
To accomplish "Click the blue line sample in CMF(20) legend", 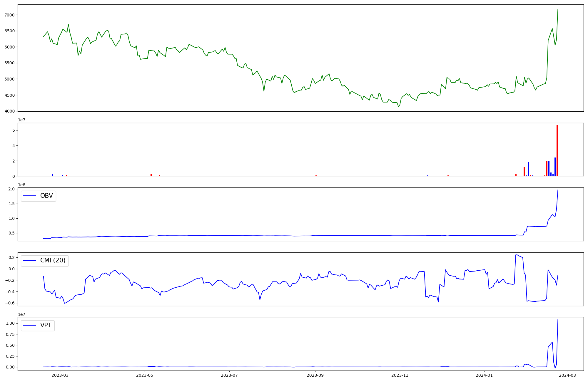I will 29,261.
